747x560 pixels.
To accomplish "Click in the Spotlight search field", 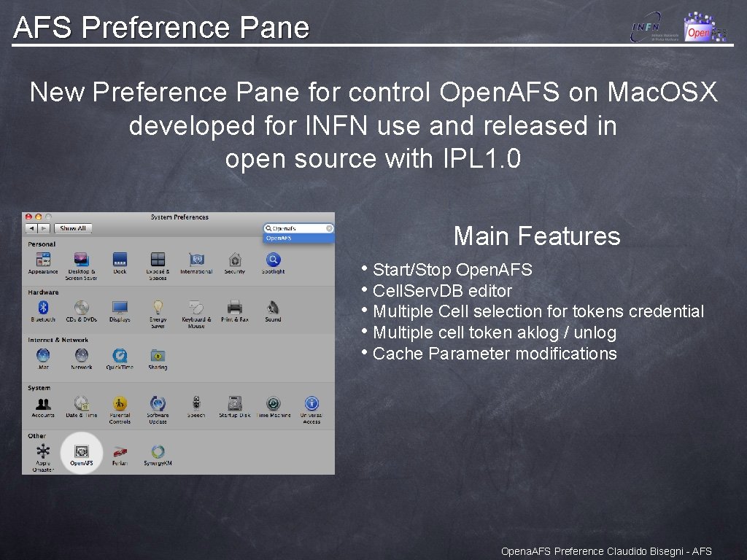I will pyautogui.click(x=298, y=228).
